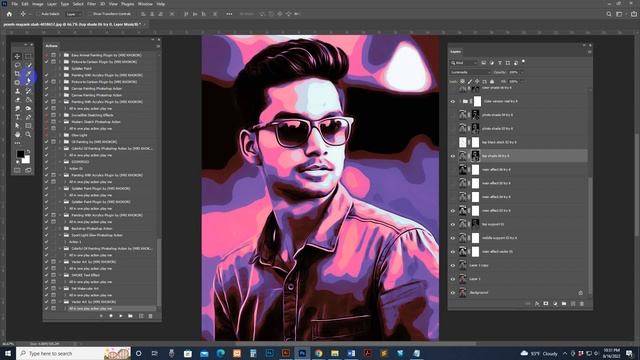Hide the Background layer
This screenshot has height=360, width=640.
[x=453, y=293]
